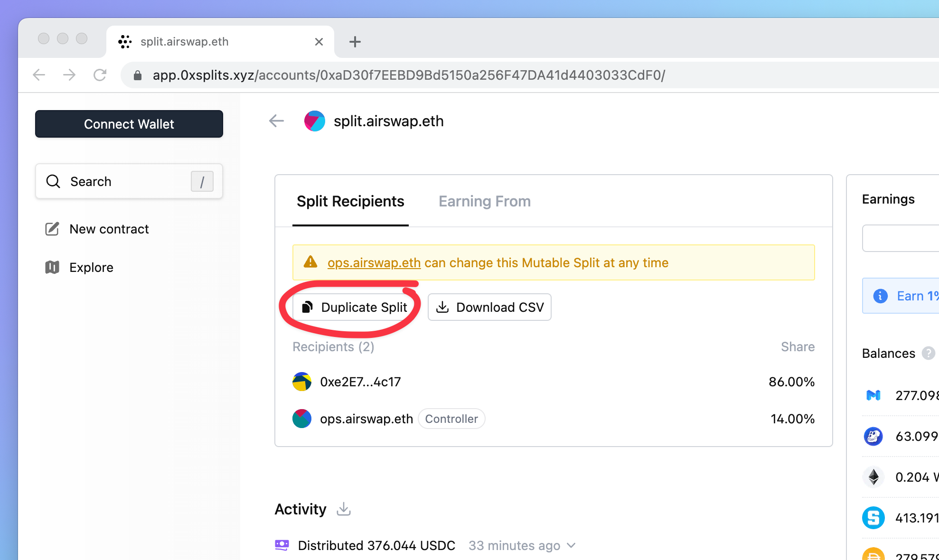Click the blue Earn info icon
Screen dimensions: 939x560
[880, 296]
